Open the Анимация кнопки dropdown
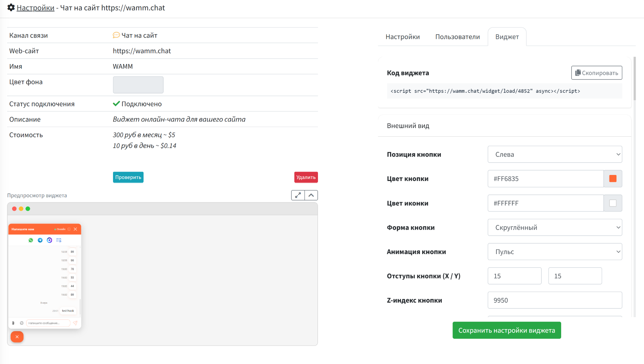 pyautogui.click(x=555, y=252)
